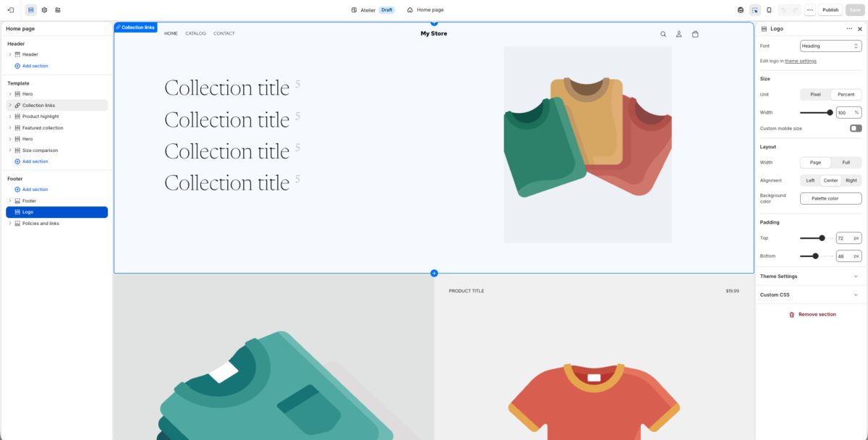Image resolution: width=868 pixels, height=440 pixels.
Task: Open the theme settings link
Action: pos(801,61)
